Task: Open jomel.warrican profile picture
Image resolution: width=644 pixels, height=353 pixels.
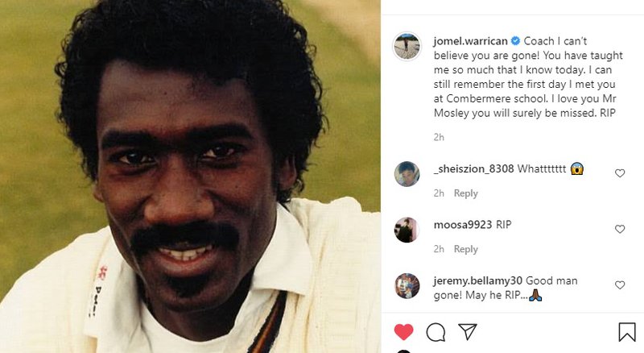Action: [x=407, y=48]
